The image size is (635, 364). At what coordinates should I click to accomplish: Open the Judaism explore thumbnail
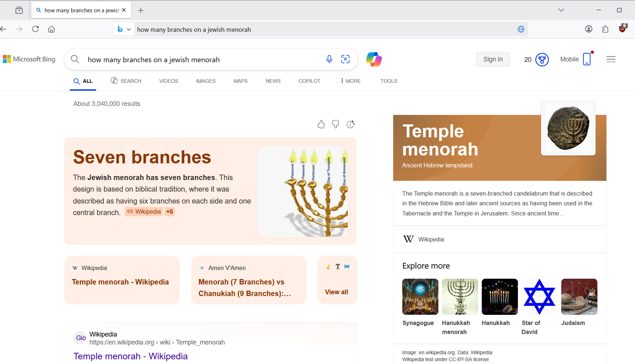(x=579, y=297)
